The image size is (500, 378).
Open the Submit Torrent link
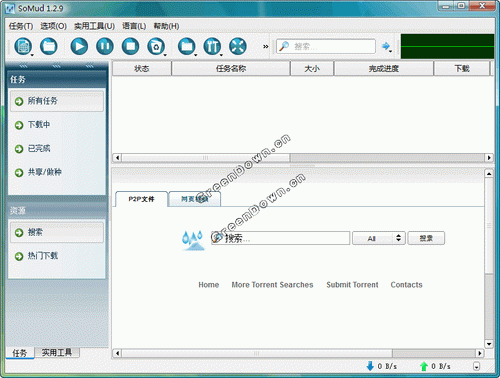(352, 285)
